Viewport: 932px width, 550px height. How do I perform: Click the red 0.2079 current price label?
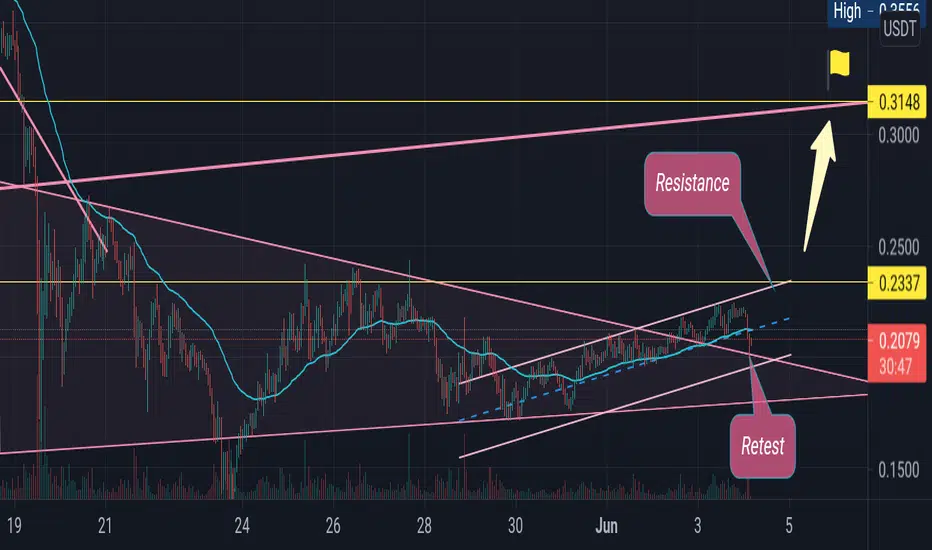click(x=898, y=341)
